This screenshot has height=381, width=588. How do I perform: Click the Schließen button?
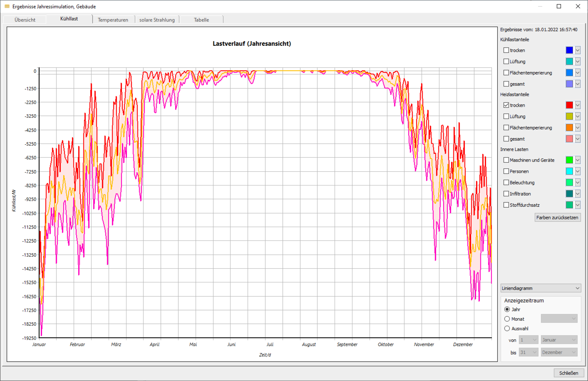click(x=569, y=373)
